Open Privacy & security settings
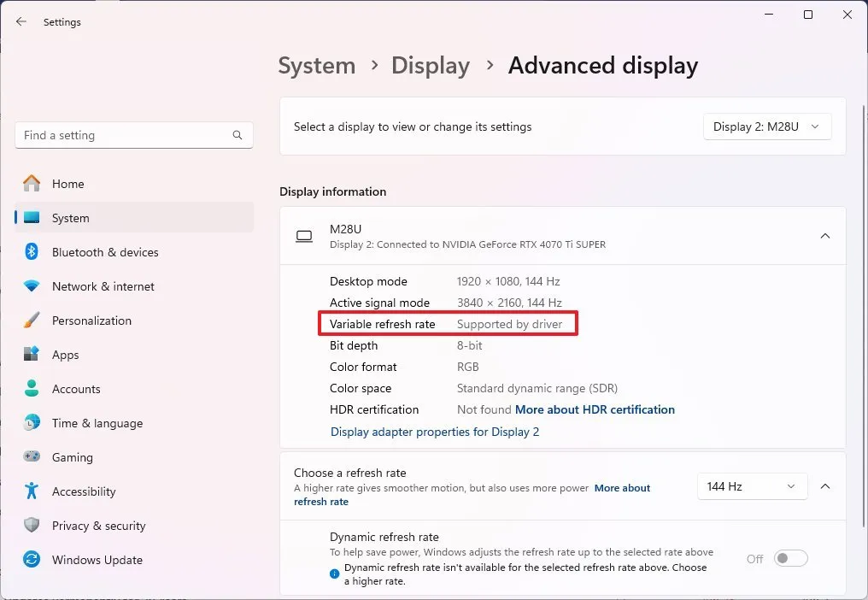Image resolution: width=868 pixels, height=600 pixels. [x=97, y=526]
